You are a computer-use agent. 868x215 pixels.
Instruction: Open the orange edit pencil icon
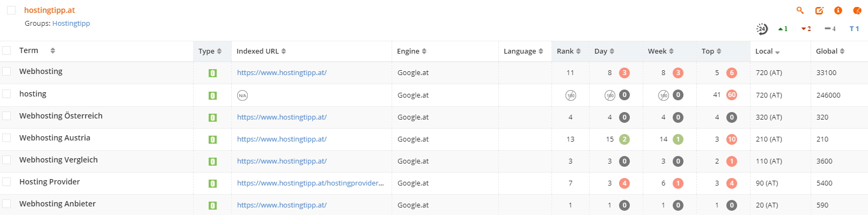click(x=819, y=10)
